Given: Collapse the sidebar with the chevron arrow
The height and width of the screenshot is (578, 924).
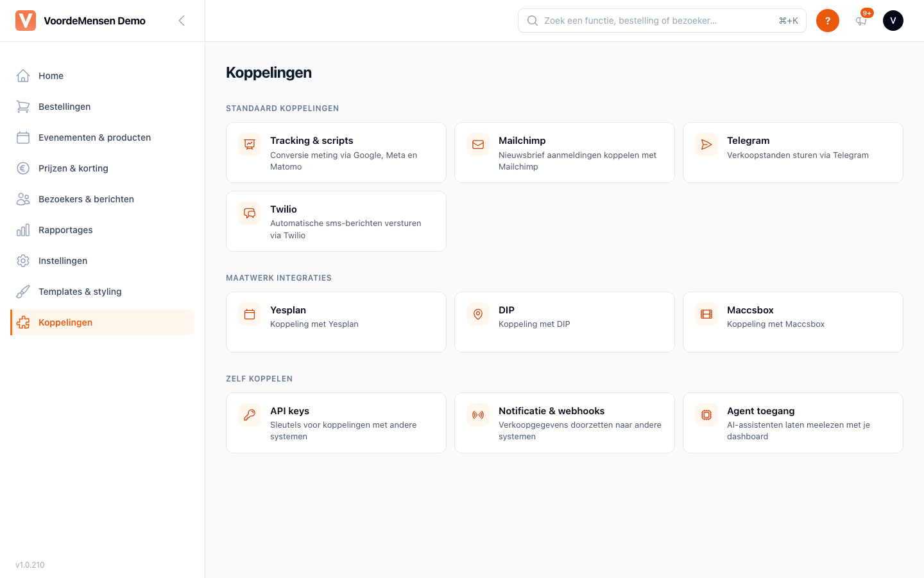Looking at the screenshot, I should click(x=182, y=21).
